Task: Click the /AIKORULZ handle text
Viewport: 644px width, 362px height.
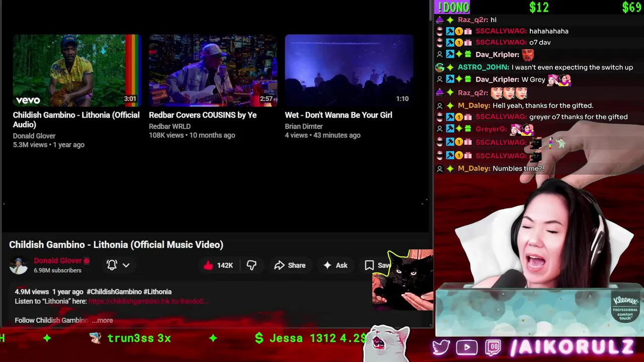Action: coord(573,347)
